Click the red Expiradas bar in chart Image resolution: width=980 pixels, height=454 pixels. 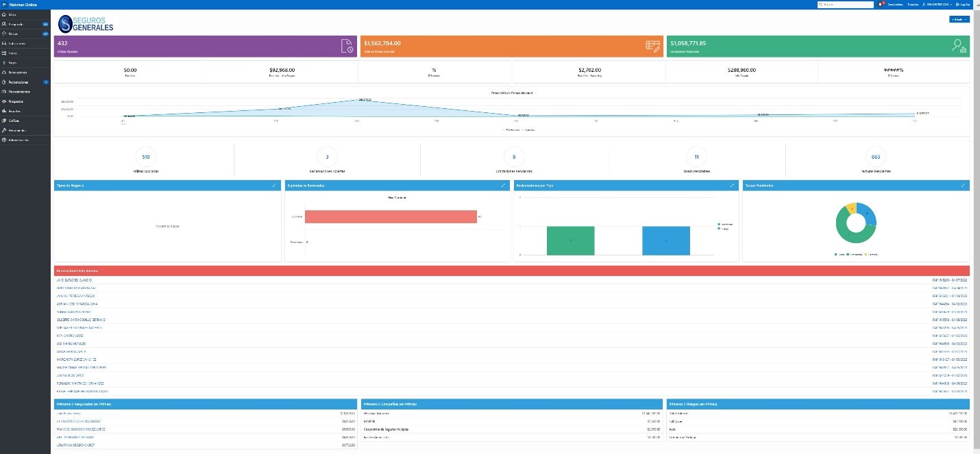tap(391, 216)
